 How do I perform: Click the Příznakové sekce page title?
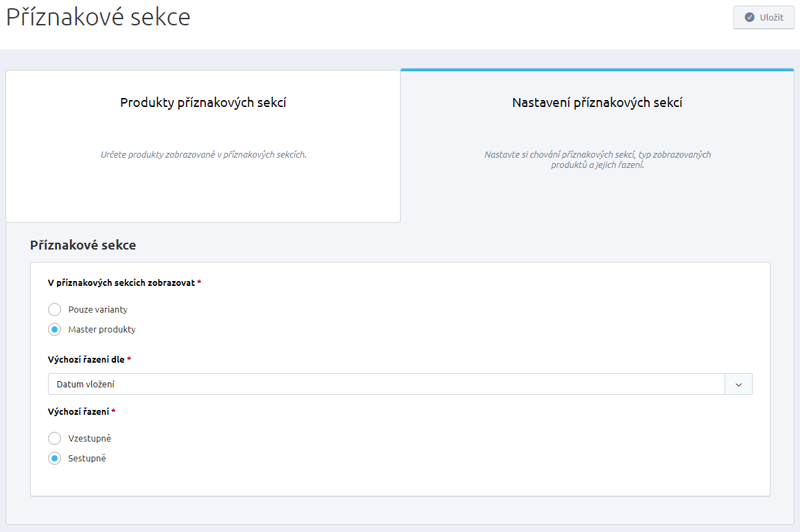(x=98, y=17)
